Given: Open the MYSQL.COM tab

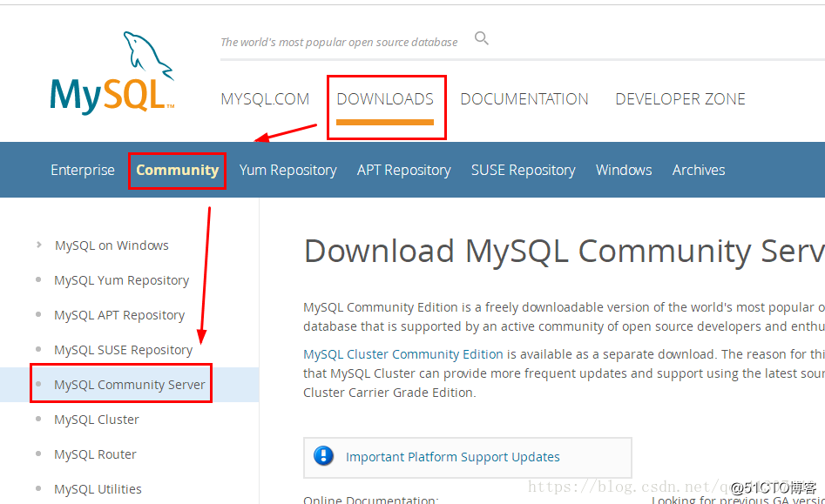Looking at the screenshot, I should coord(265,99).
